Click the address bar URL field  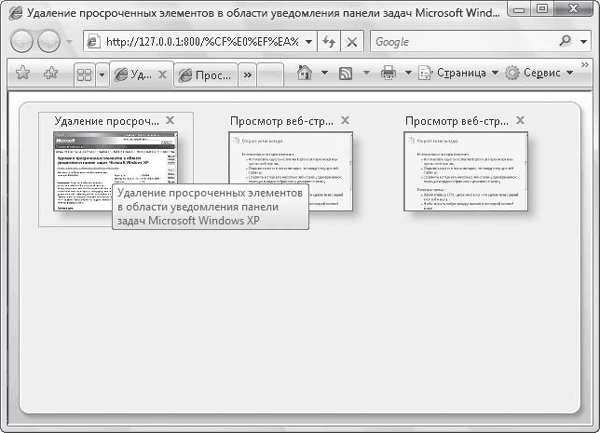pyautogui.click(x=201, y=41)
